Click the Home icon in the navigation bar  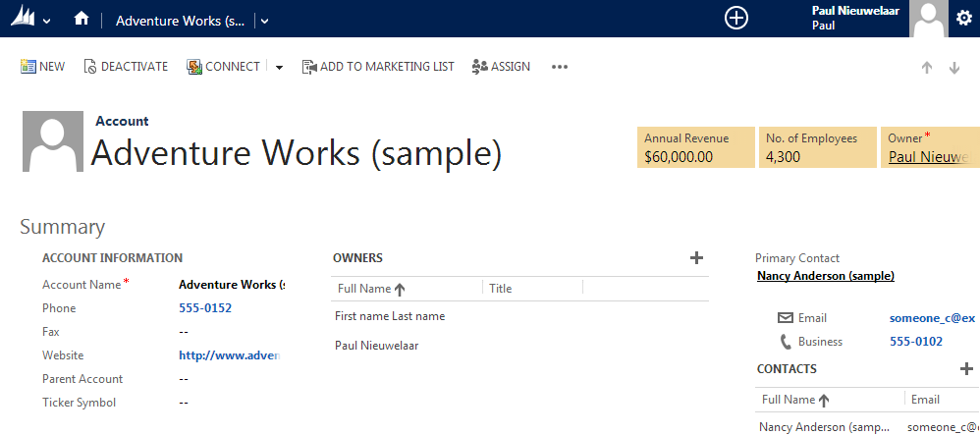pos(82,19)
